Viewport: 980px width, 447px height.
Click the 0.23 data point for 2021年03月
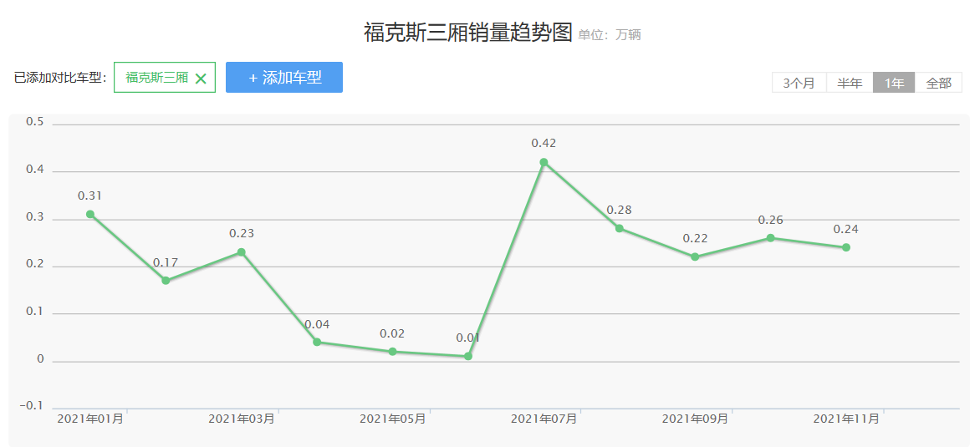242,252
